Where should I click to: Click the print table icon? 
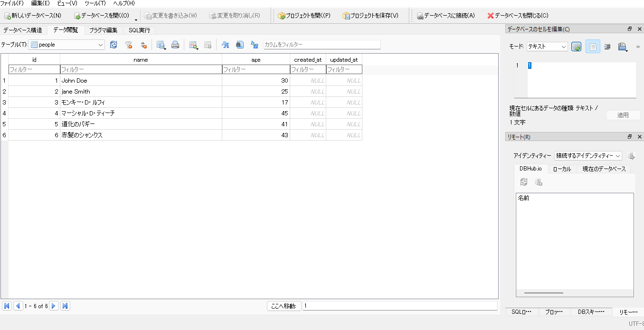175,45
